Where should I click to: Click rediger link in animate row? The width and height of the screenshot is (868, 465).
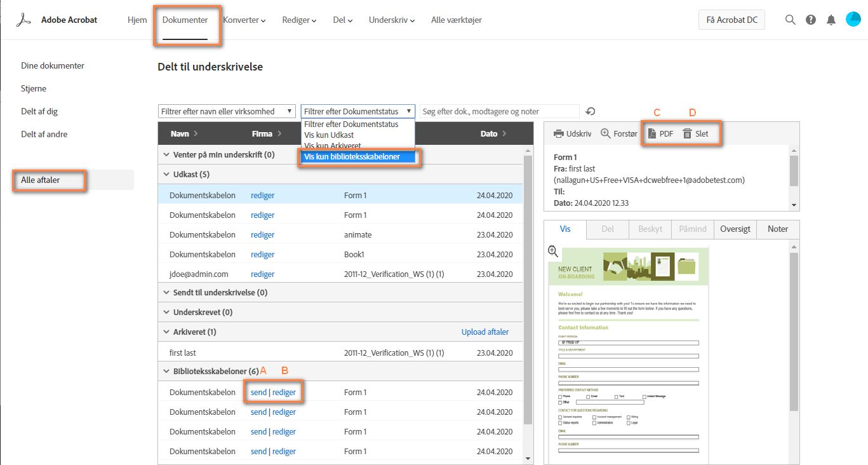pos(263,235)
